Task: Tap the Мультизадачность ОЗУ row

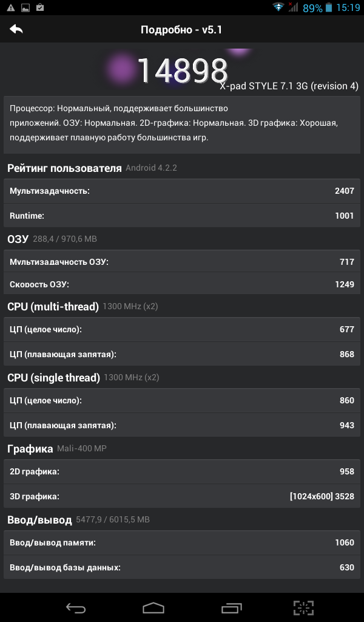Action: [x=182, y=262]
